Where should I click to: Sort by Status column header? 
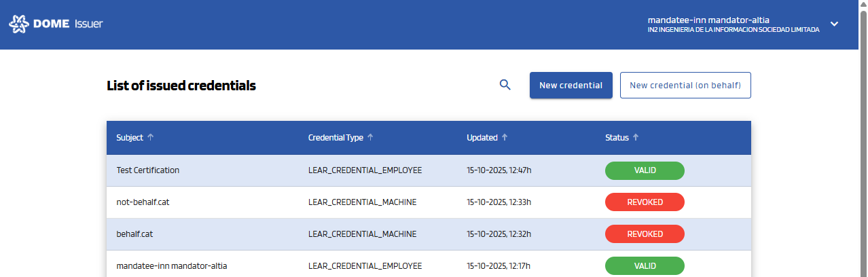tap(617, 137)
